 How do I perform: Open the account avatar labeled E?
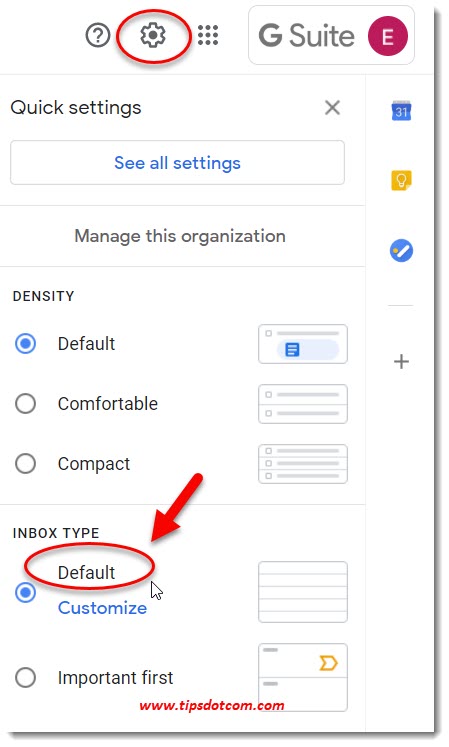point(388,36)
